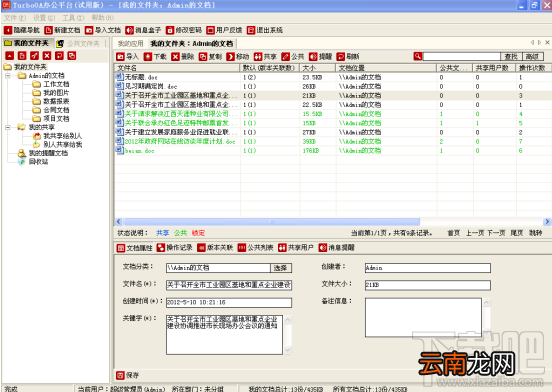Click the 操作记录 tab icon
Viewport: 552px width, 392px height.
161,248
